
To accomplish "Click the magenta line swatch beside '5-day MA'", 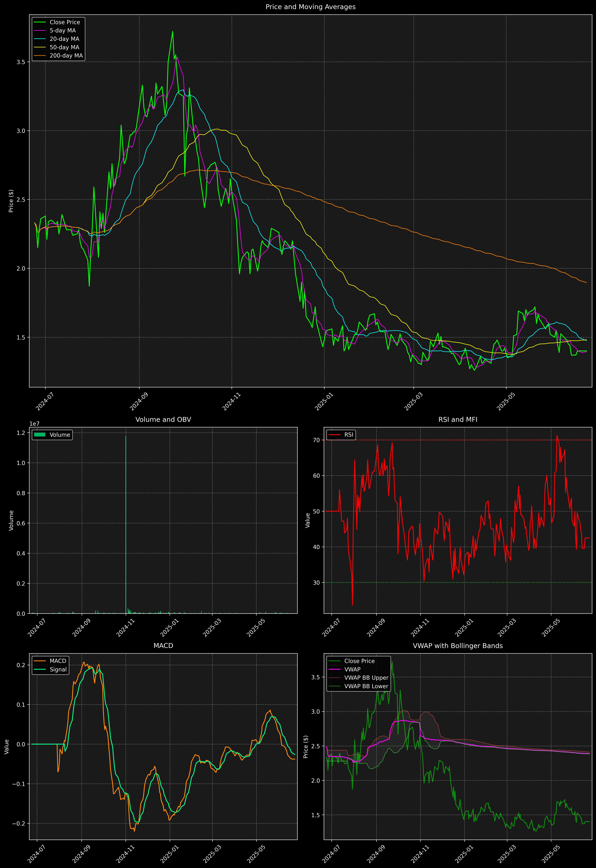I will 40,31.
